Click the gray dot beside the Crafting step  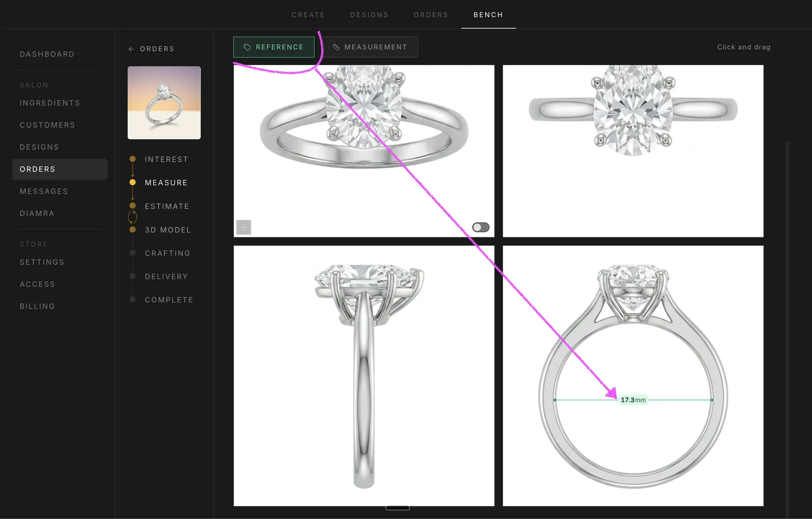pos(132,253)
